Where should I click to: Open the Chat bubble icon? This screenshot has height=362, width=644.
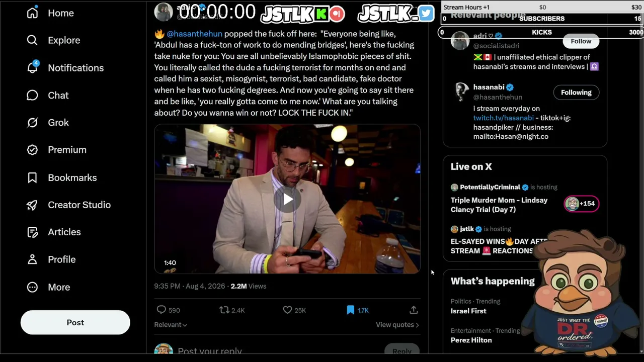tap(32, 96)
